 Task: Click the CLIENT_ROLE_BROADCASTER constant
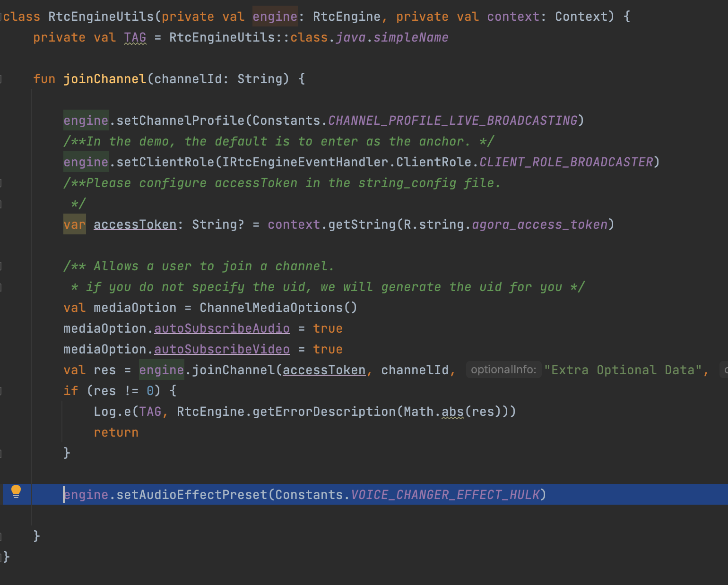(566, 162)
